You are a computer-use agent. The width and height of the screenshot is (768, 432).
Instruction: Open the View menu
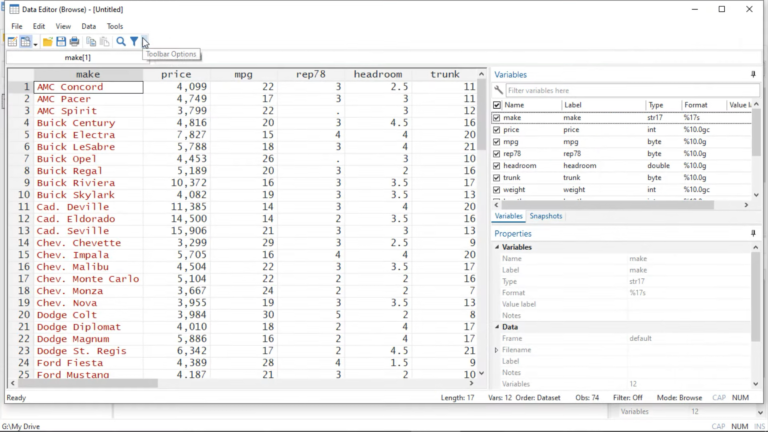(63, 26)
